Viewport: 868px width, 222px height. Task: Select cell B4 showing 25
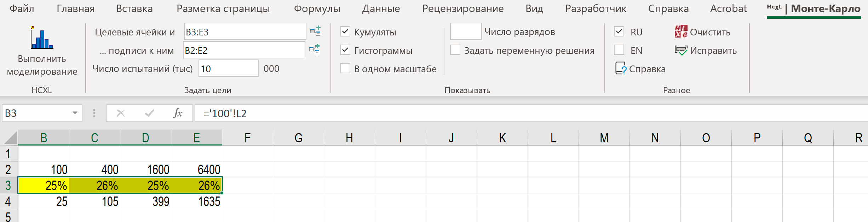pos(44,201)
